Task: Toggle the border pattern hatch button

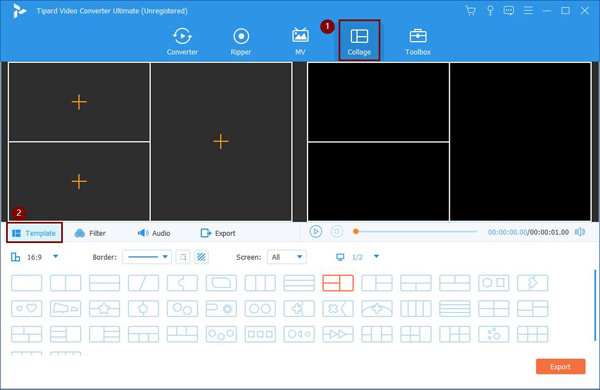Action: point(201,257)
